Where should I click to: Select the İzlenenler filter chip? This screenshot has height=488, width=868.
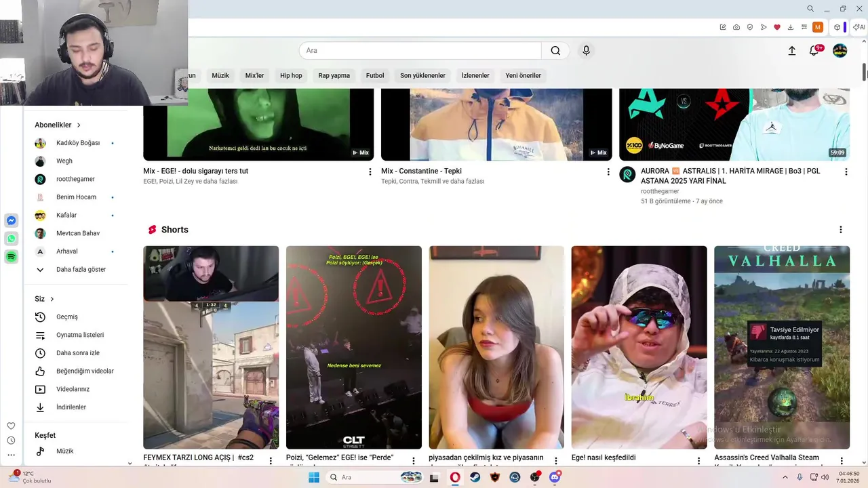(475, 75)
